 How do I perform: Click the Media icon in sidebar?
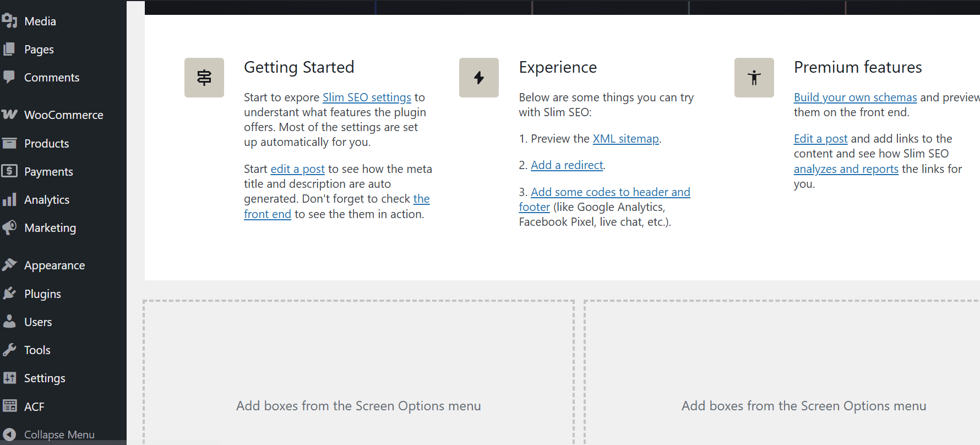point(9,21)
